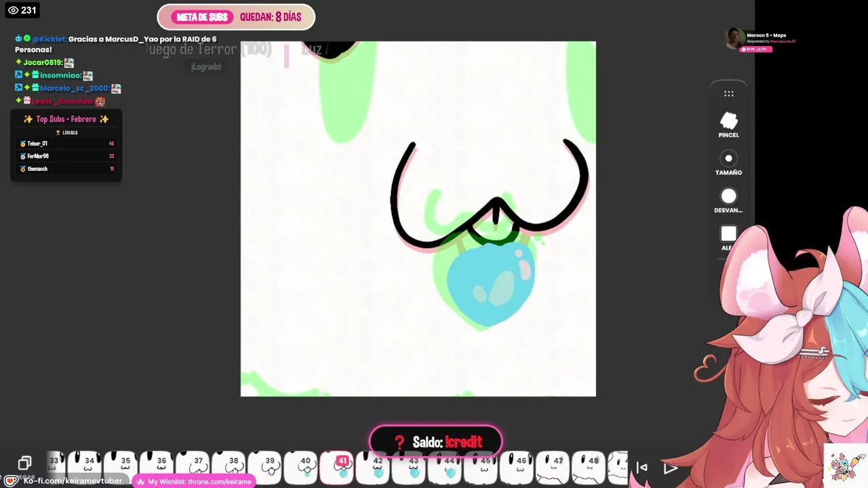Open the My Wishlist throne.com/keirame link
The height and width of the screenshot is (488, 868).
(194, 481)
